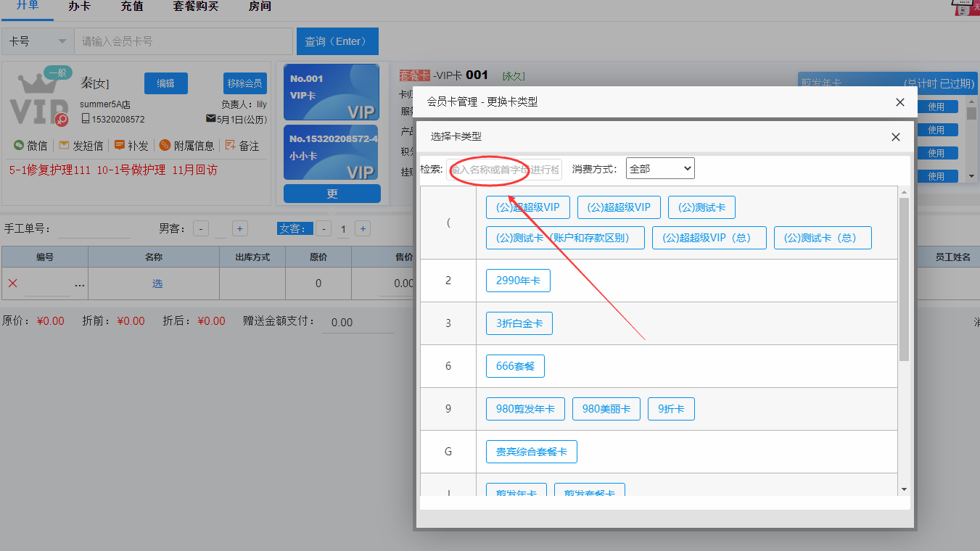Viewport: 980px width, 551px height.
Task: Click the ellipsis in the 编号 cell
Action: 80,285
